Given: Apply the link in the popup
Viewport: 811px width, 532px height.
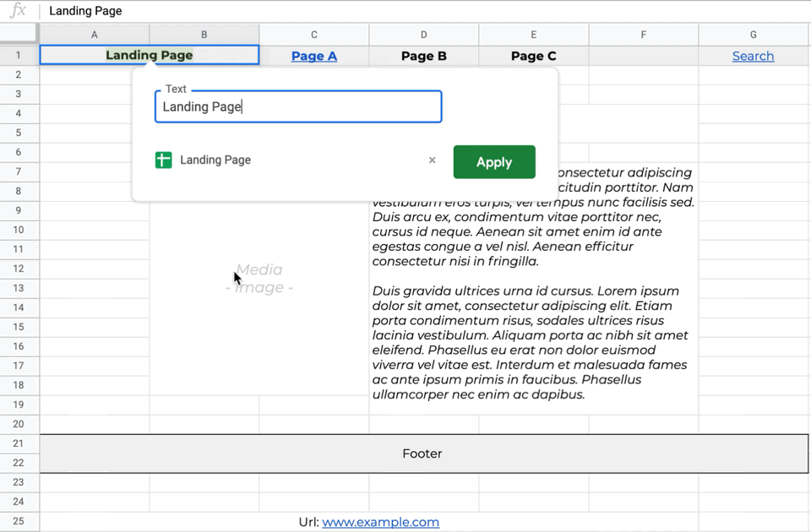Looking at the screenshot, I should click(494, 162).
